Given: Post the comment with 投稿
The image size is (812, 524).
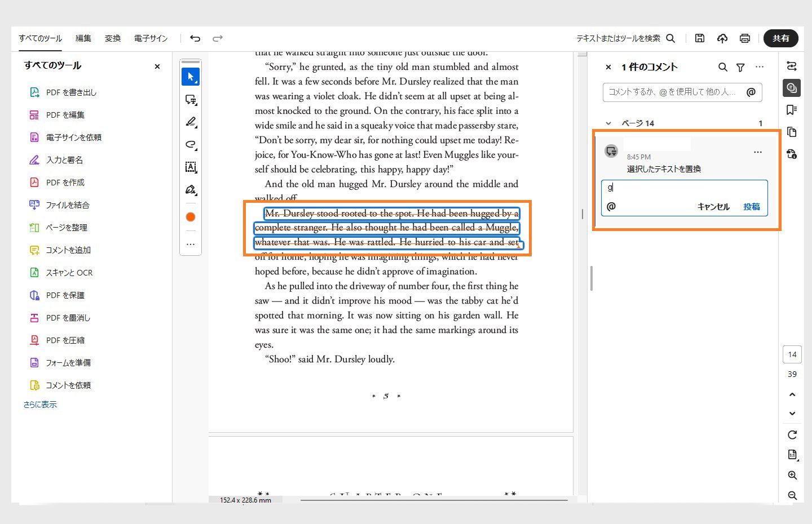Looking at the screenshot, I should pyautogui.click(x=752, y=206).
